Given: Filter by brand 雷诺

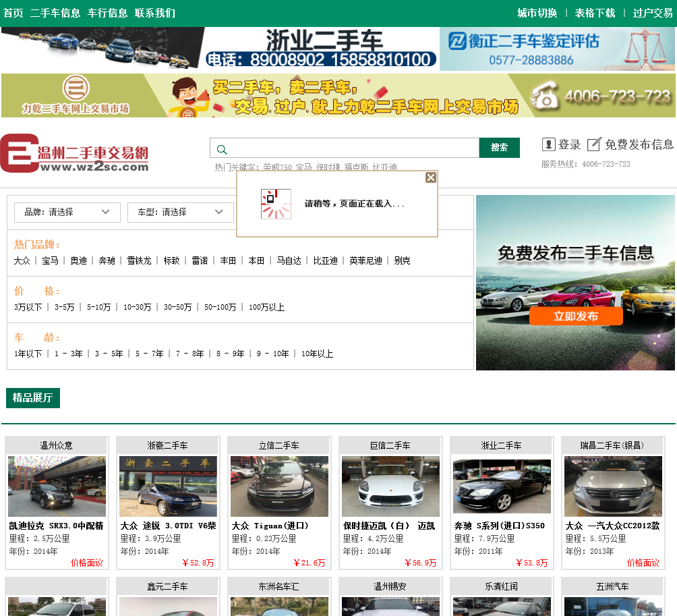Looking at the screenshot, I should tap(200, 260).
